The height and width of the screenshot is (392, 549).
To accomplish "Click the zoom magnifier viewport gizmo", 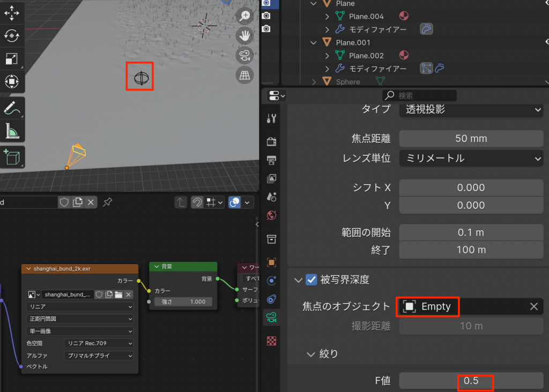I will [244, 17].
